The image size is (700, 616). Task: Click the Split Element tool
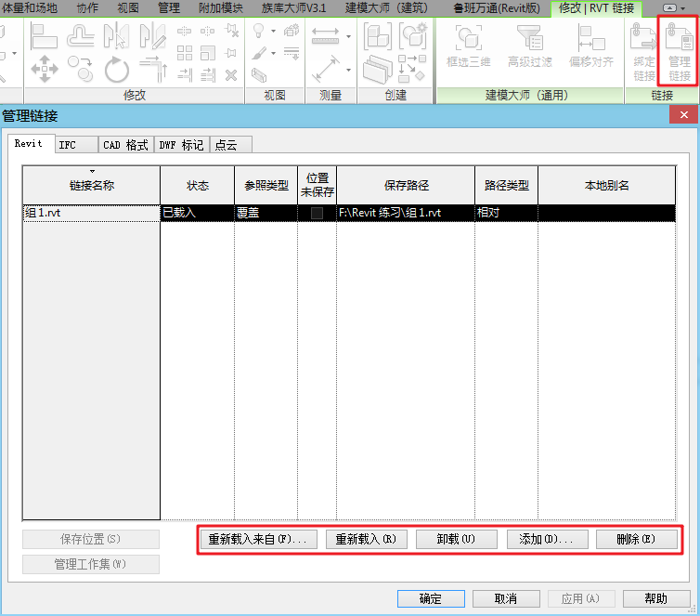pyautogui.click(x=184, y=31)
